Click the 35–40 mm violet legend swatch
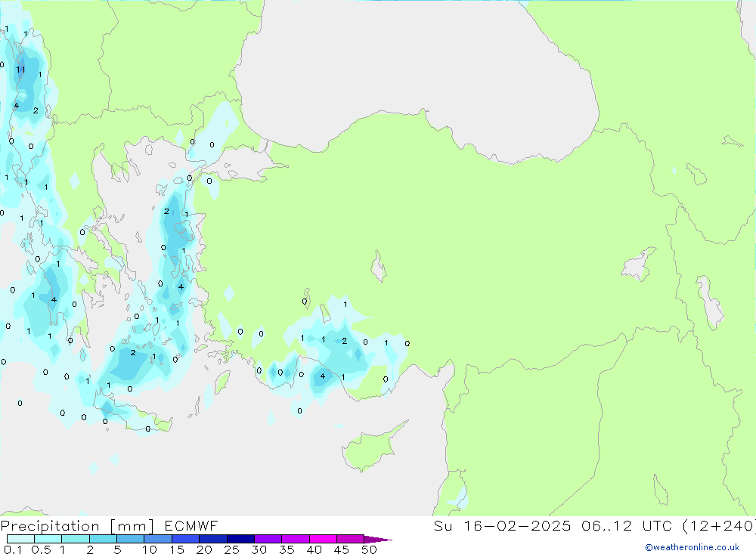 click(x=296, y=539)
